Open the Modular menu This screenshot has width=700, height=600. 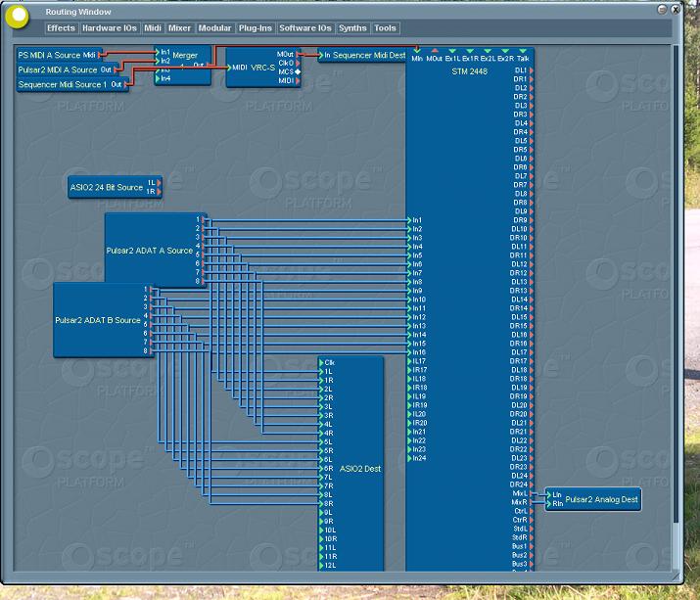(214, 28)
